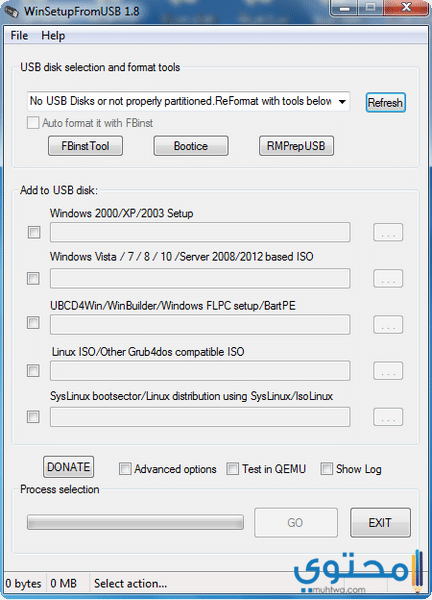432x600 pixels.
Task: Click the WinSetupFromUSB title bar app icon
Action: point(11,11)
